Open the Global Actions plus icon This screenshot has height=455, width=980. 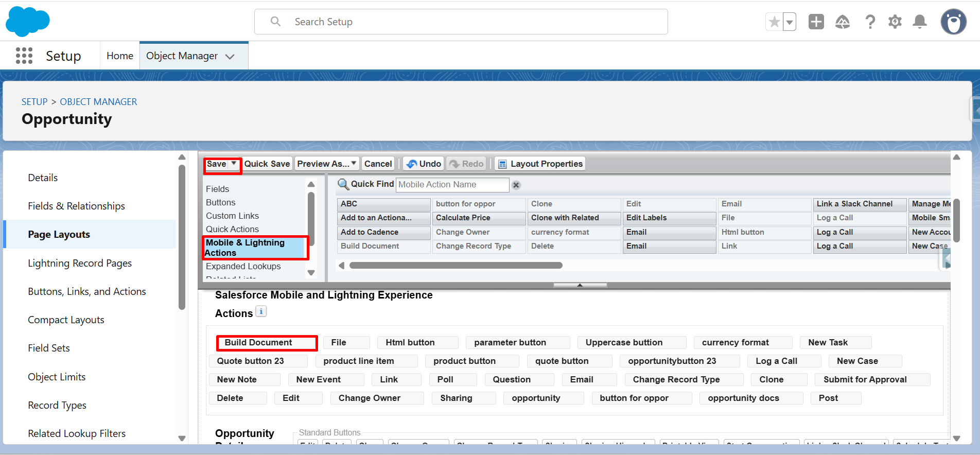[x=816, y=22]
